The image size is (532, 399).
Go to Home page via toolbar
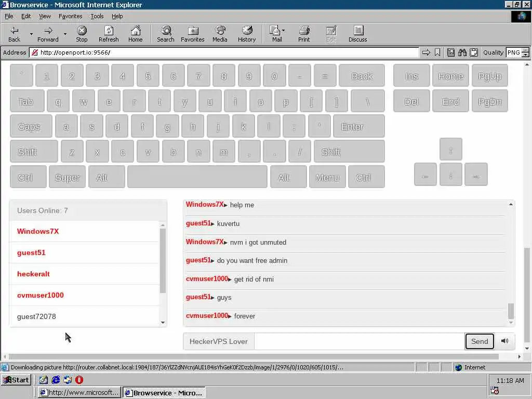point(136,34)
